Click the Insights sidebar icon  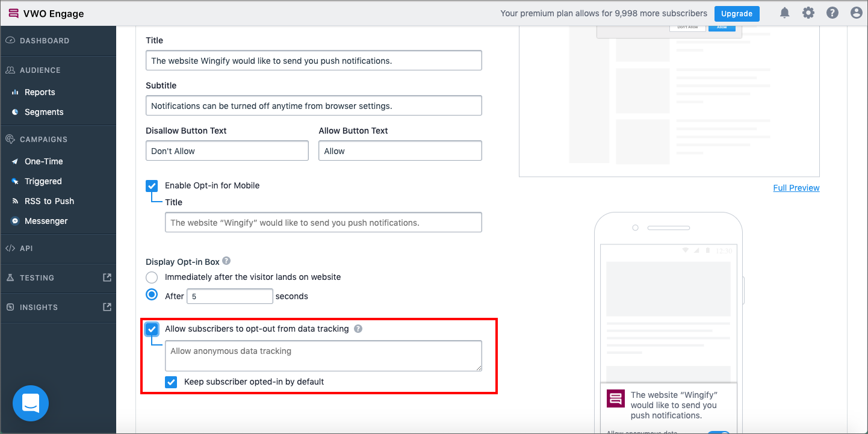pos(10,307)
